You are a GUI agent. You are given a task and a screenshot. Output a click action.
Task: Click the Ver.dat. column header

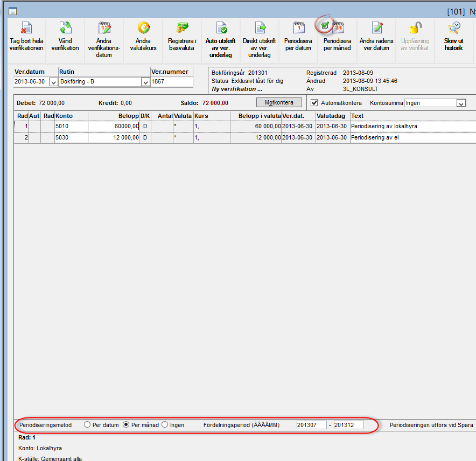point(298,116)
